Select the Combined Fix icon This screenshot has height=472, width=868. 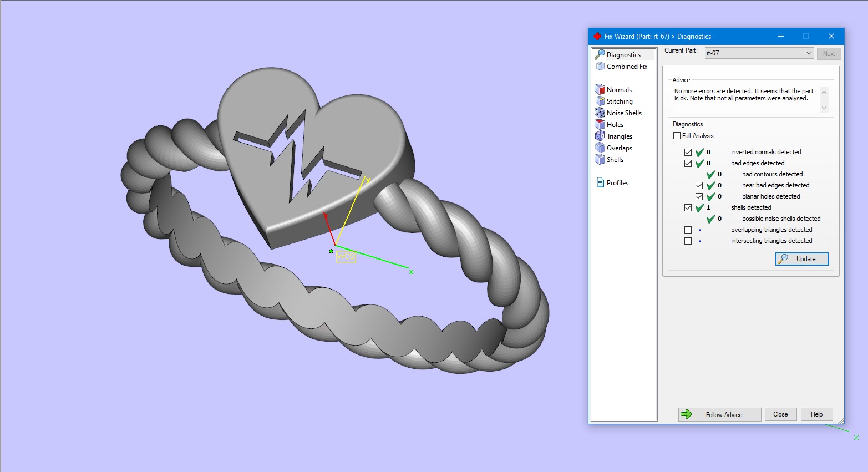(x=600, y=66)
